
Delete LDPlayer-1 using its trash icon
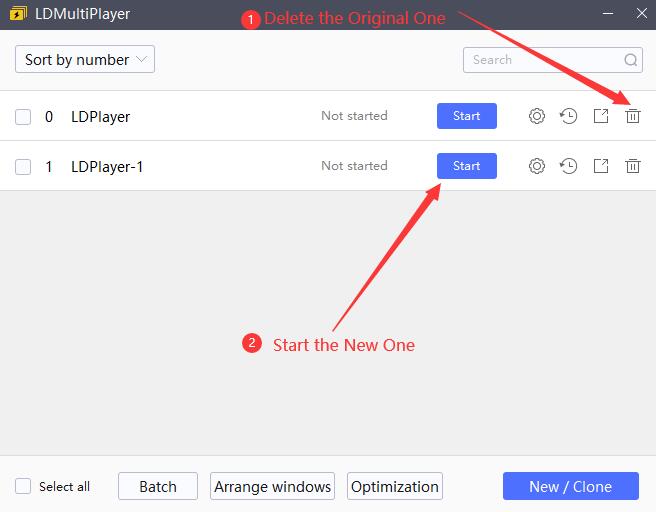pos(633,166)
